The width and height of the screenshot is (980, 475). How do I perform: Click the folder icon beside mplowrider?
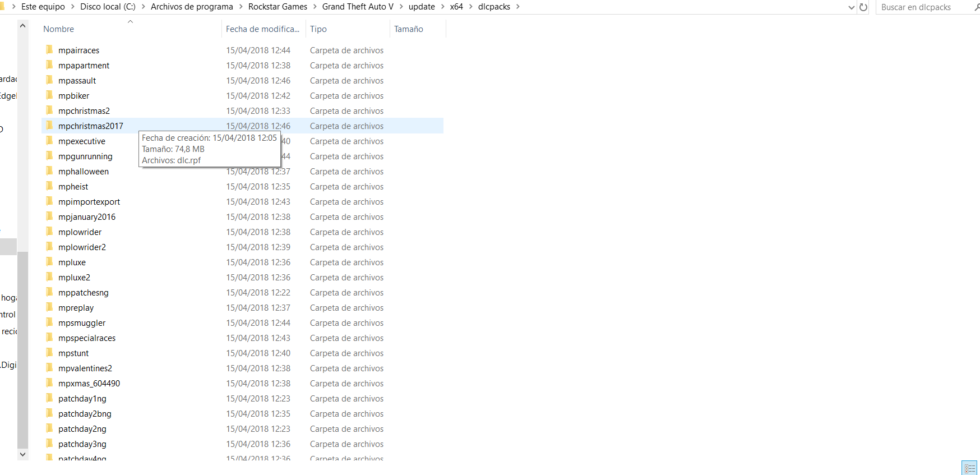(x=49, y=232)
